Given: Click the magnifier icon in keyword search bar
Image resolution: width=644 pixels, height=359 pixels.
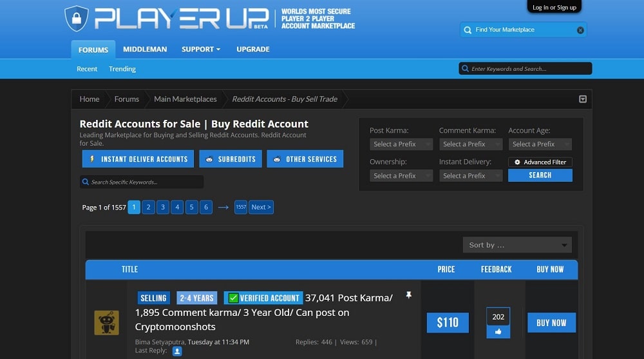Looking at the screenshot, I should [x=465, y=69].
